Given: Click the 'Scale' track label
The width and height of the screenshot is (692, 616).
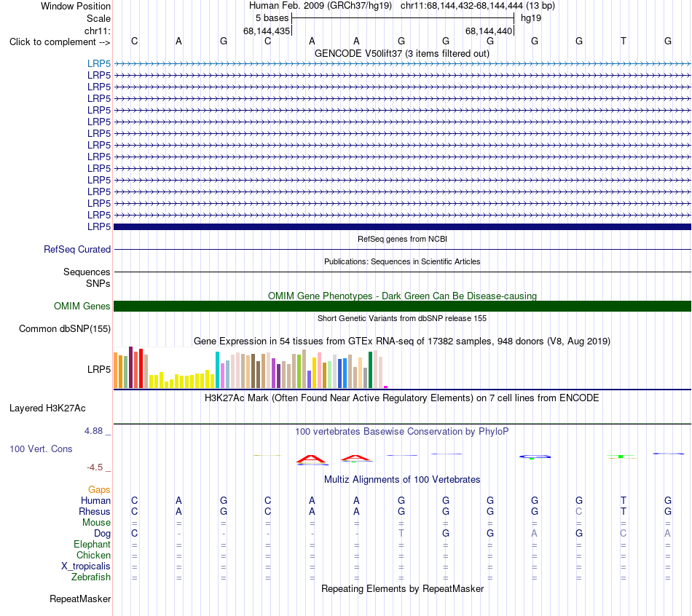Looking at the screenshot, I should [x=98, y=18].
